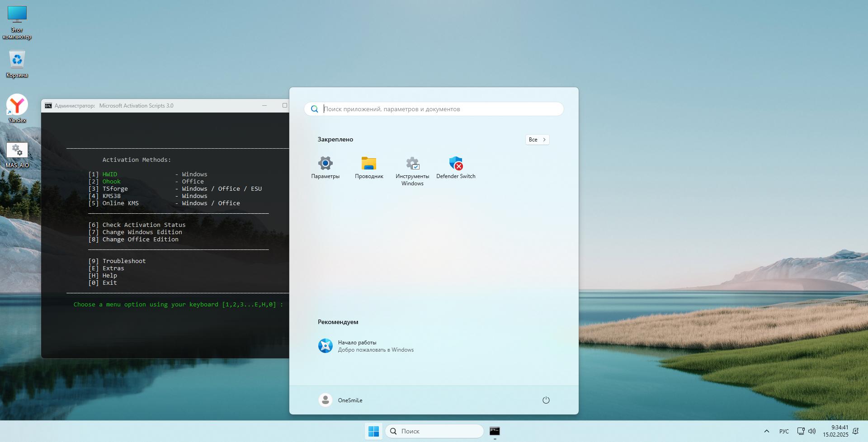Screen dimensions: 868x442
Task: Click the taskbar Поиск search box
Action: click(435, 431)
